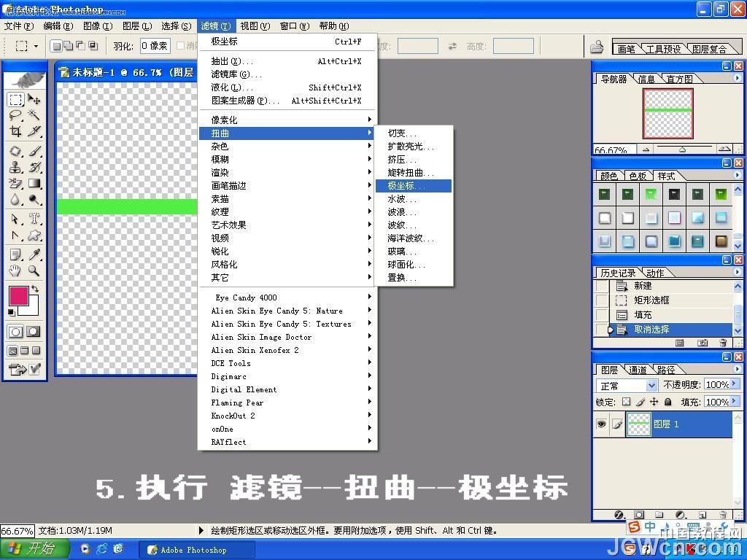Select the Magic Wand tool
This screenshot has height=560, width=747.
tap(34, 114)
